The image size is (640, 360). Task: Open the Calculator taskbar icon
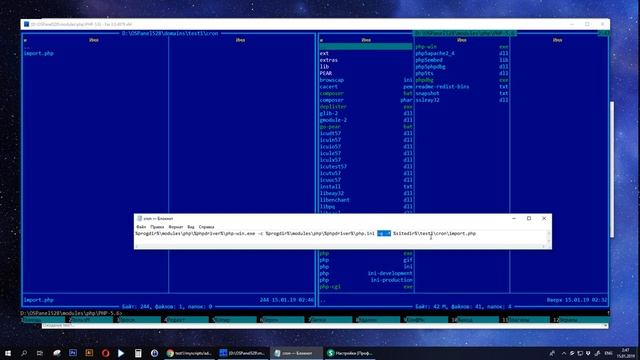pyautogui.click(x=138, y=353)
